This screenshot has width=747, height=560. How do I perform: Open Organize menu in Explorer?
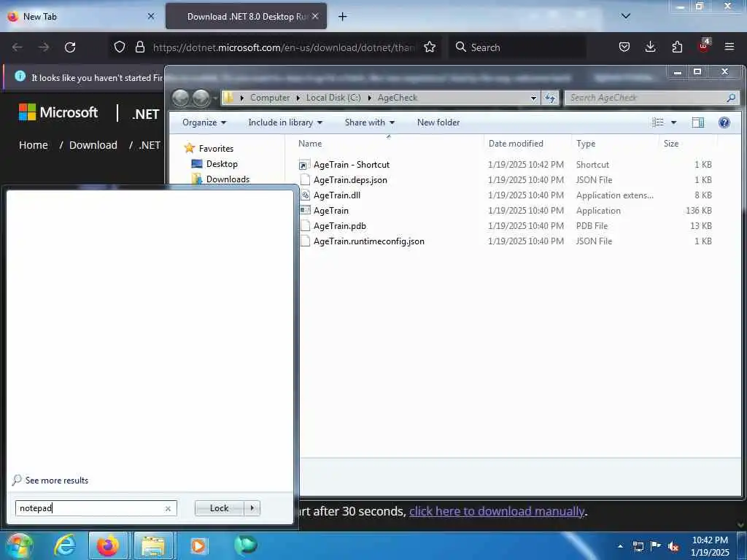[204, 122]
